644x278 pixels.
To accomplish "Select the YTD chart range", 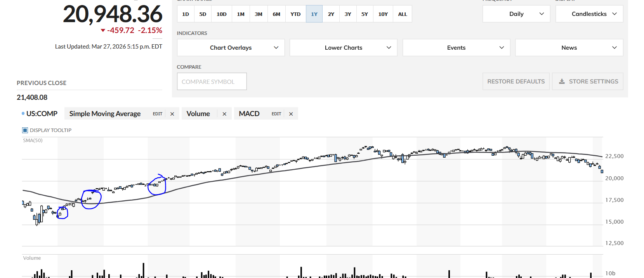I will (295, 14).
